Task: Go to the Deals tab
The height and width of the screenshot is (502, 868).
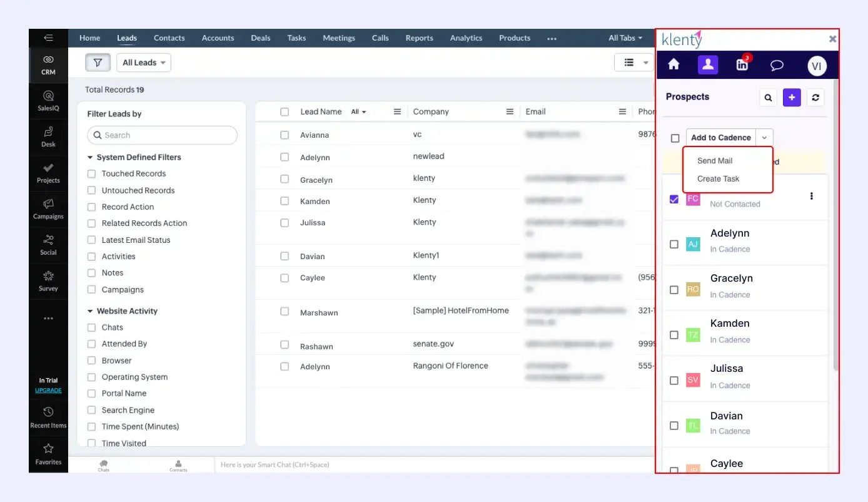Action: coord(261,38)
